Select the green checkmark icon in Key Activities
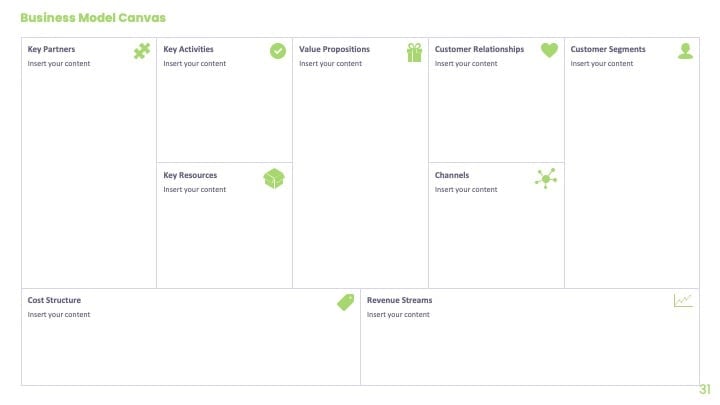 (278, 51)
